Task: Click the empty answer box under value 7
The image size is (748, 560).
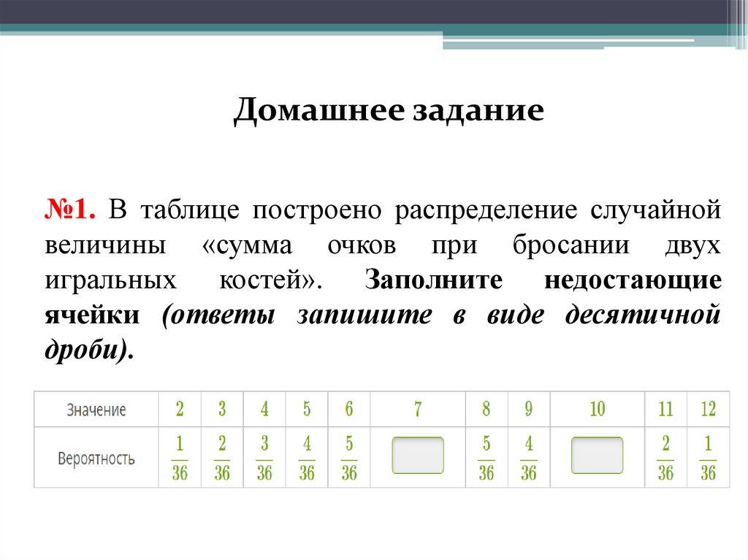Action: [418, 456]
